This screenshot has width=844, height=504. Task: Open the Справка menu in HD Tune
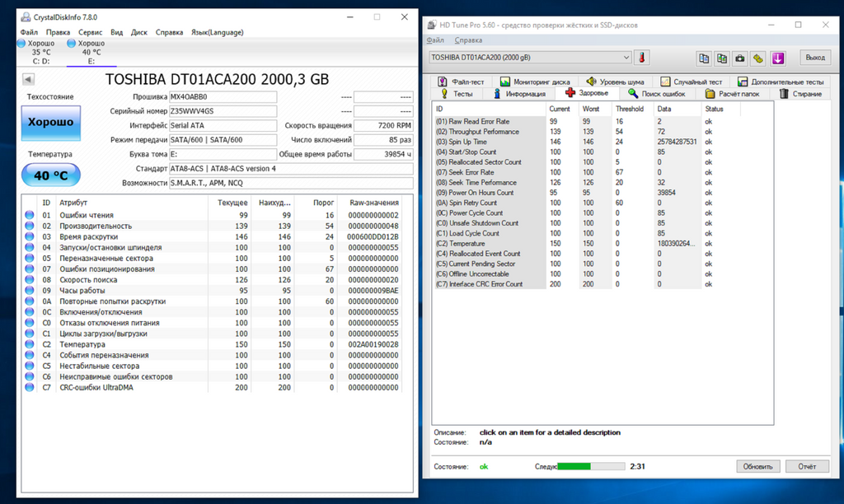coord(468,40)
